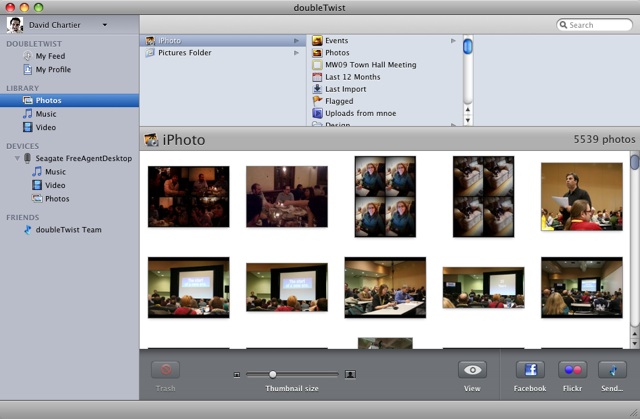Viewport: 640px width, 419px height.
Task: Click photo grid scrollbar thumb
Action: [635, 161]
